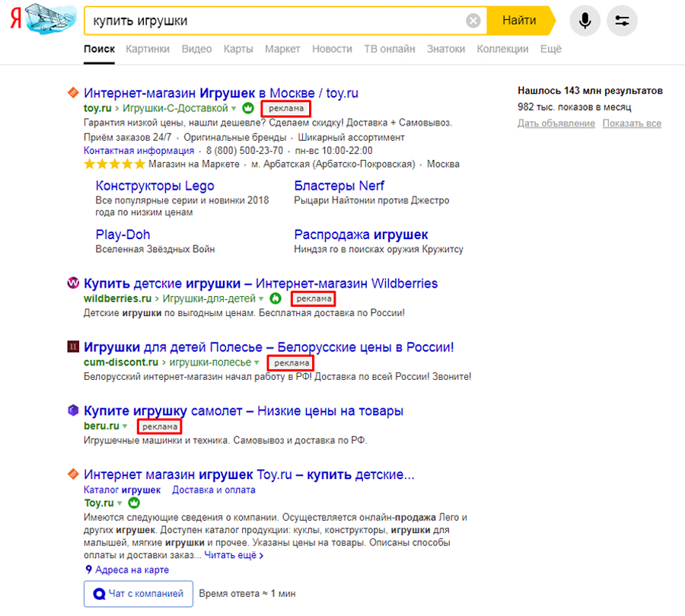
Task: Open the Каталог игрушек link
Action: pos(123,490)
